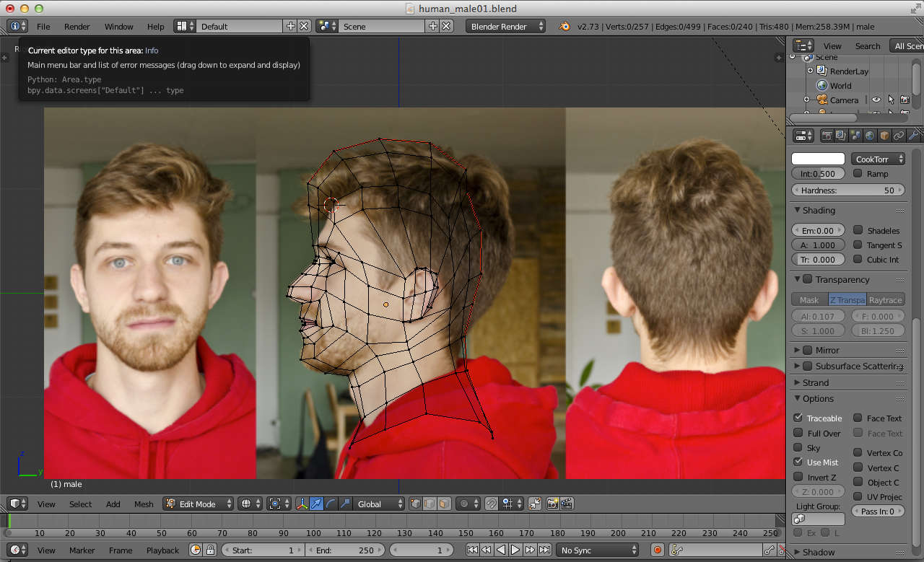Screen dimensions: 924x562
Task: Play the animation in reverse
Action: (501, 550)
